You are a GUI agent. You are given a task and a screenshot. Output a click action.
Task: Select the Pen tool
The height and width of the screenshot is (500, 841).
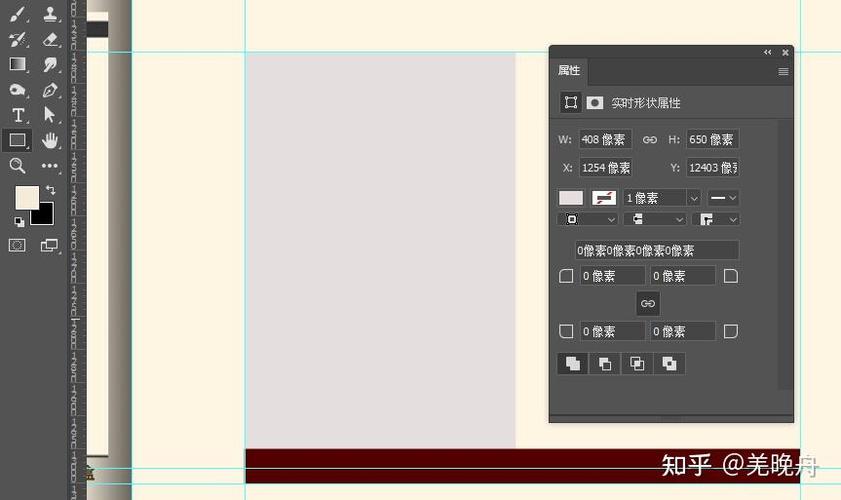coord(50,90)
